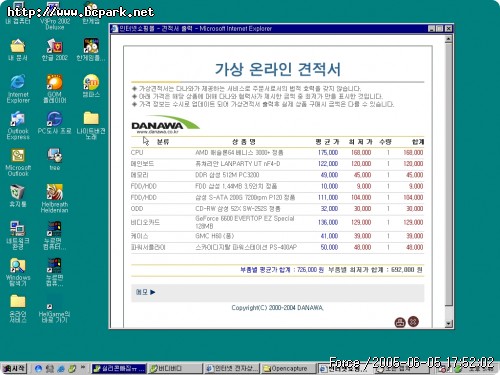500x375 pixels.
Task: Click the 평균가 column header
Action: pos(327,142)
